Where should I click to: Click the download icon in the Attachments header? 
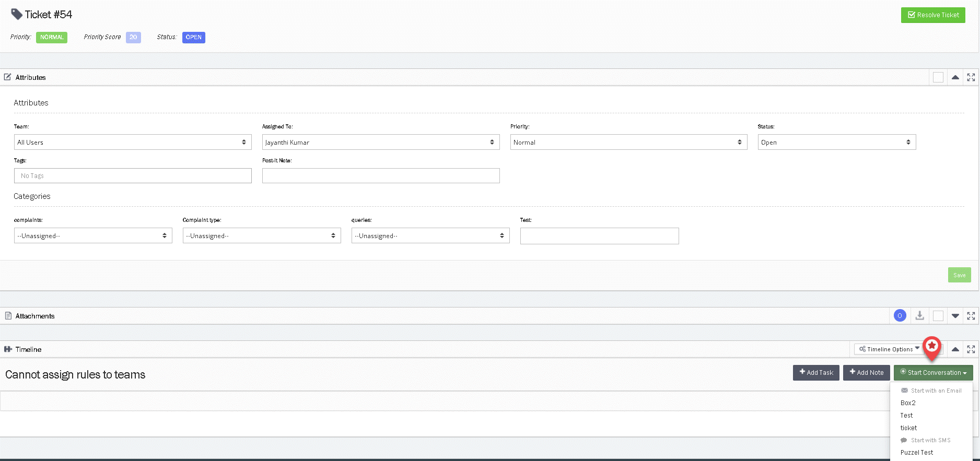pos(919,316)
